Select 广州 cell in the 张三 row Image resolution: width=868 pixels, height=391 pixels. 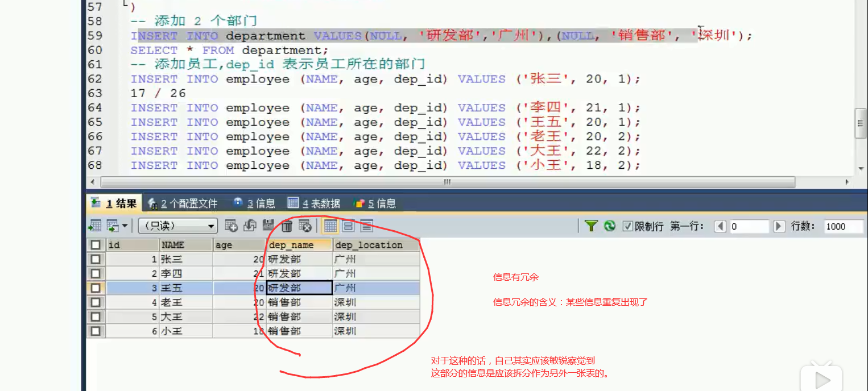pos(377,259)
